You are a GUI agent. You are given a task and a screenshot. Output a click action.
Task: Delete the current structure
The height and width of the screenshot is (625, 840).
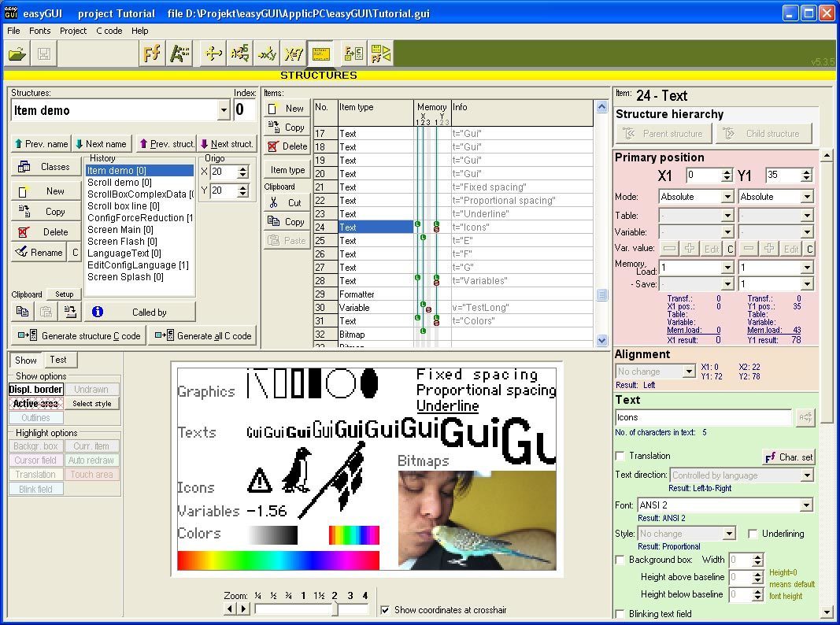[46, 232]
